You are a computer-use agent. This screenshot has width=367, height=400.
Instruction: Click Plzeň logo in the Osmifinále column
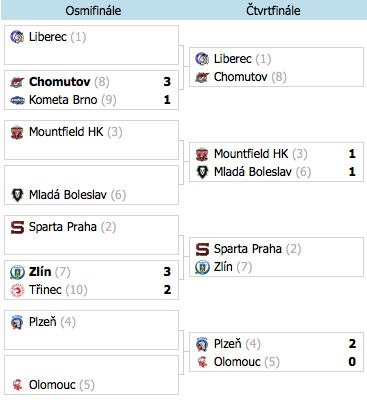(17, 322)
